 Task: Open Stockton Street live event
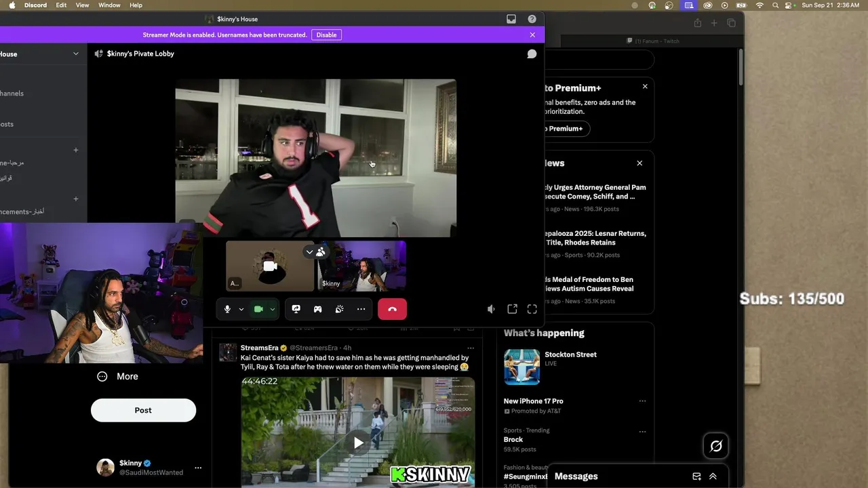click(570, 354)
